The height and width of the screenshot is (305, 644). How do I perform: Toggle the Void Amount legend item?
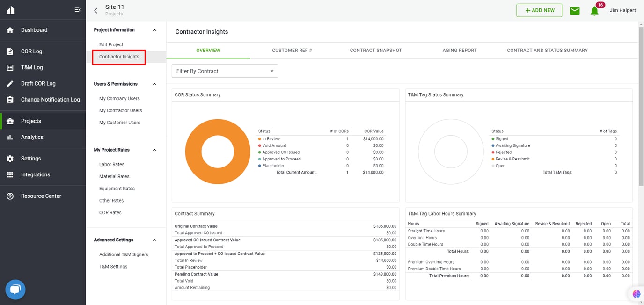[x=273, y=145]
